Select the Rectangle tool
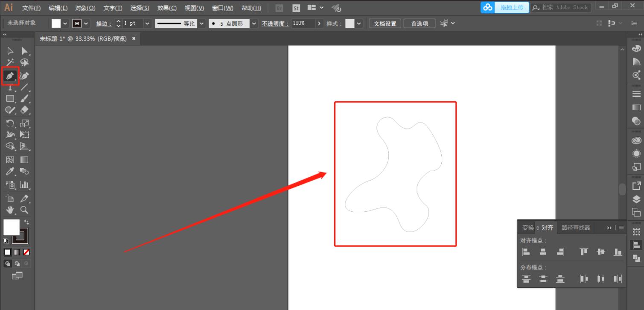 pyautogui.click(x=10, y=99)
